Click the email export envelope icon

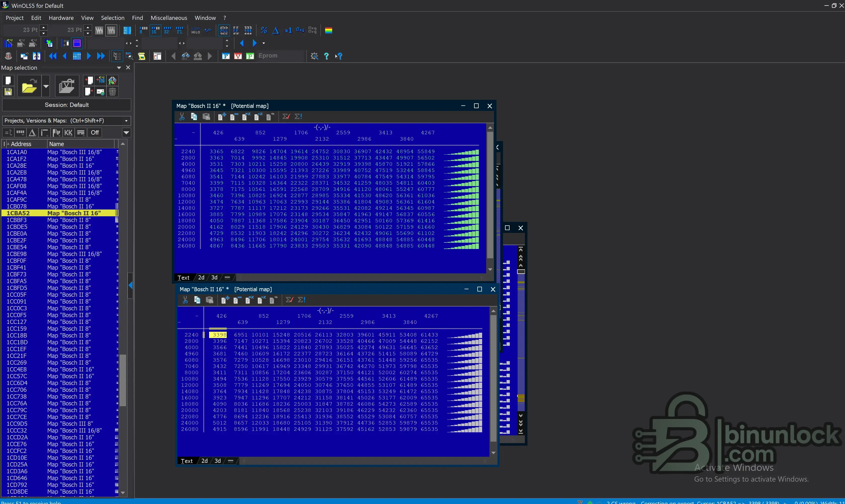(101, 91)
